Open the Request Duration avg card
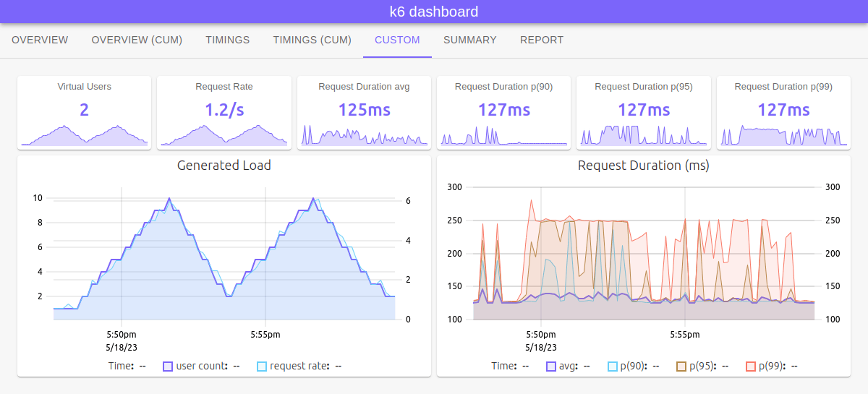This screenshot has width=868, height=394. tap(364, 113)
